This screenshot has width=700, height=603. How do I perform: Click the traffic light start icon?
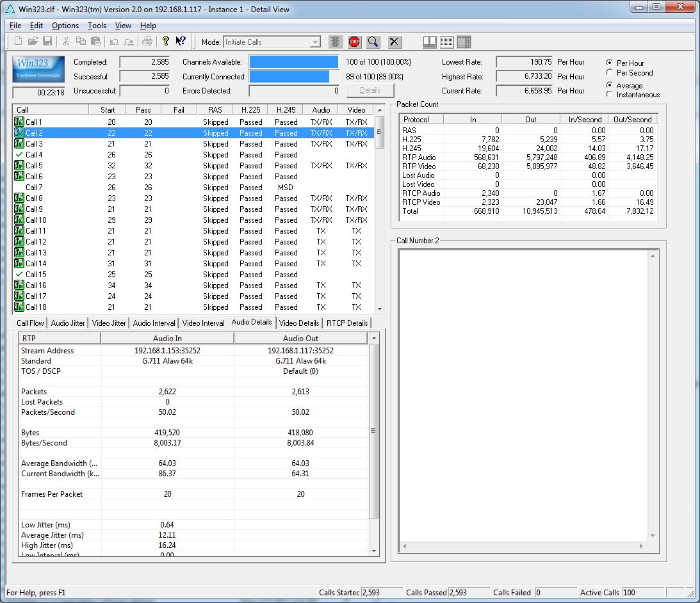tap(335, 42)
